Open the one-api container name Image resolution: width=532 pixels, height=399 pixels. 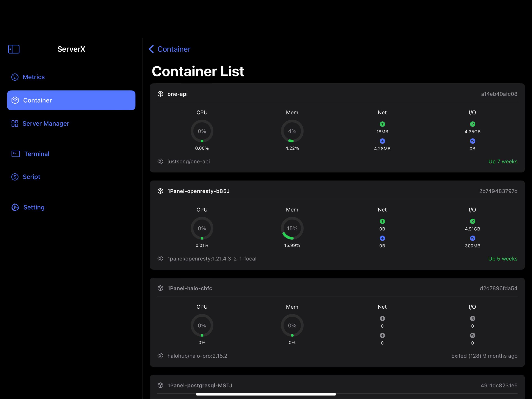point(177,94)
